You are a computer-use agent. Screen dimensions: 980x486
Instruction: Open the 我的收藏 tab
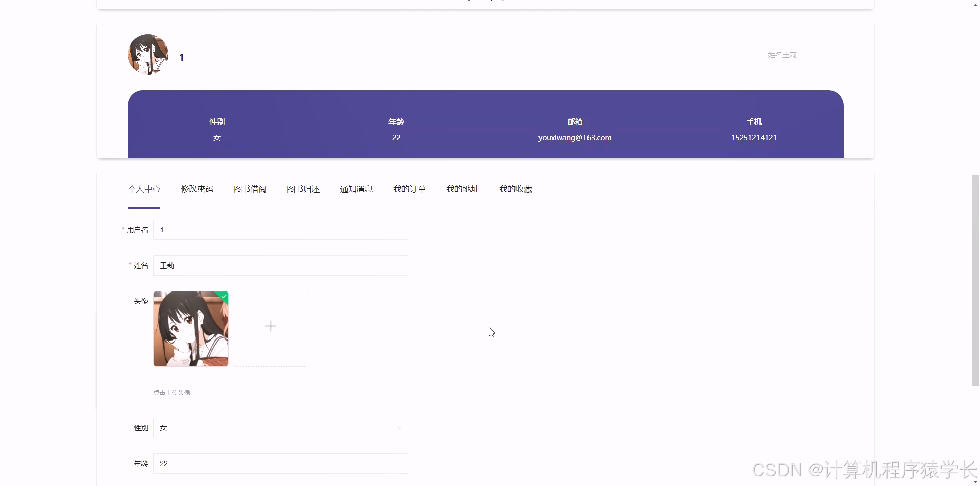pos(515,189)
